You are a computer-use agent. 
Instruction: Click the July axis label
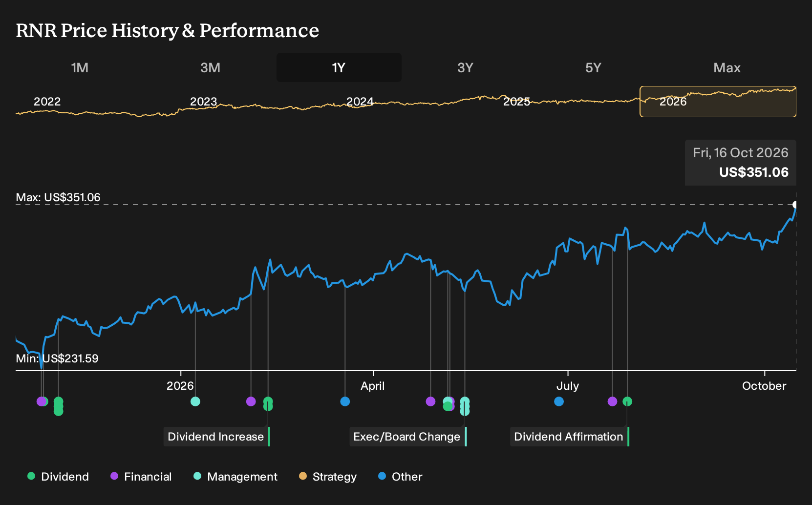pos(567,386)
